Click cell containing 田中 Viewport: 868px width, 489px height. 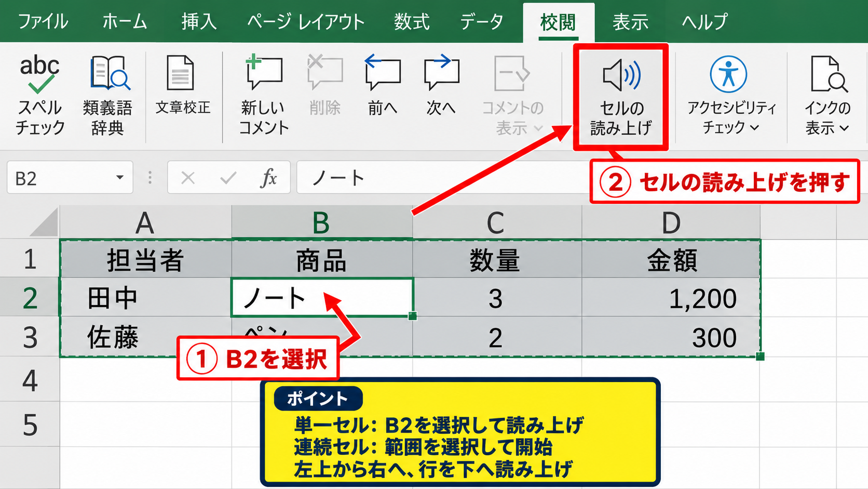click(145, 297)
